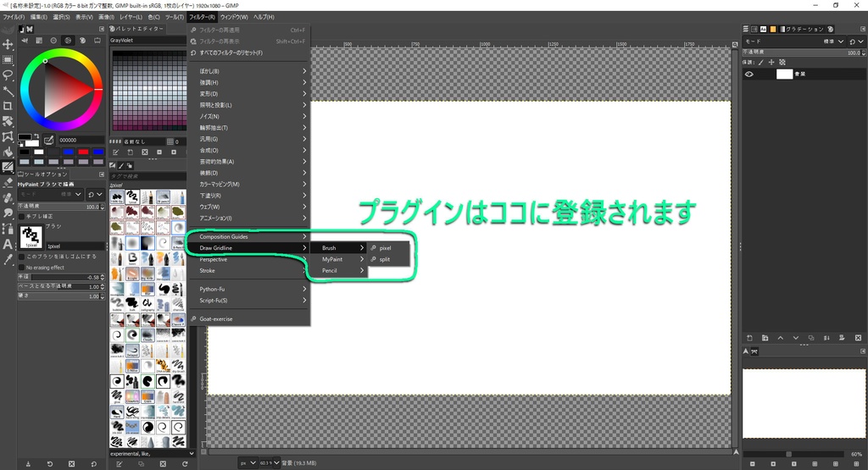Delete the layer in Layers panel
Viewport: 868px width, 470px height.
tap(858, 338)
